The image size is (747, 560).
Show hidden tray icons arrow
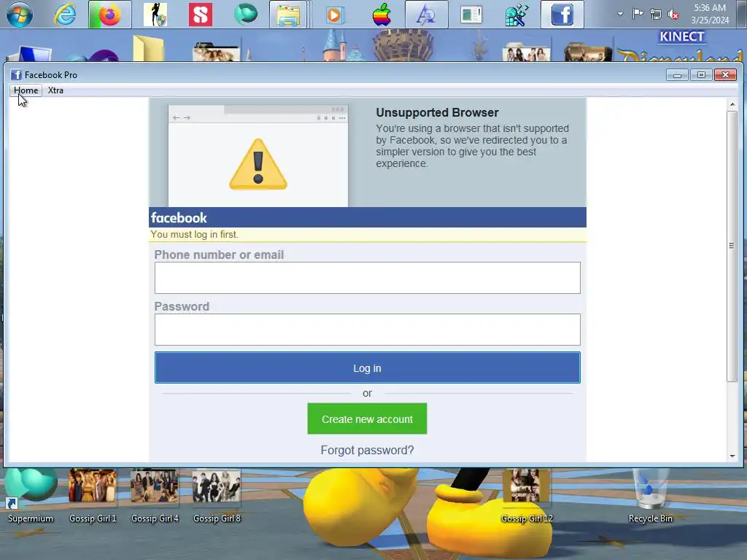click(620, 14)
